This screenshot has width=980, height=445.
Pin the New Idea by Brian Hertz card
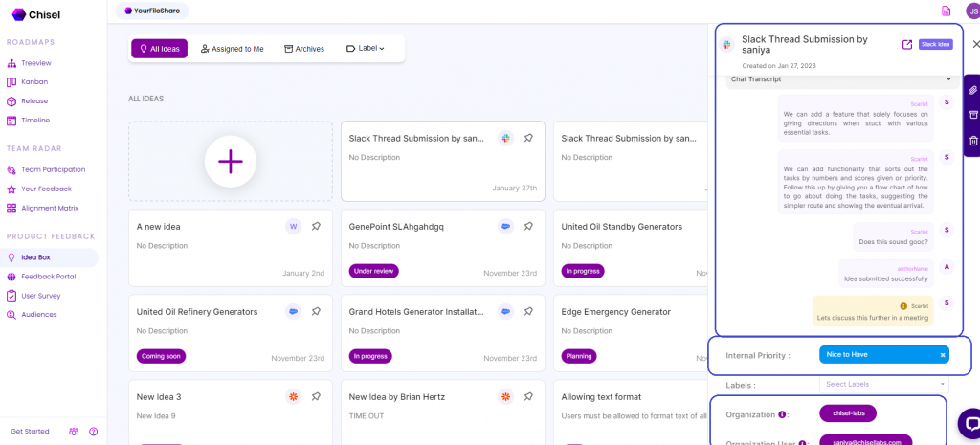tap(528, 396)
